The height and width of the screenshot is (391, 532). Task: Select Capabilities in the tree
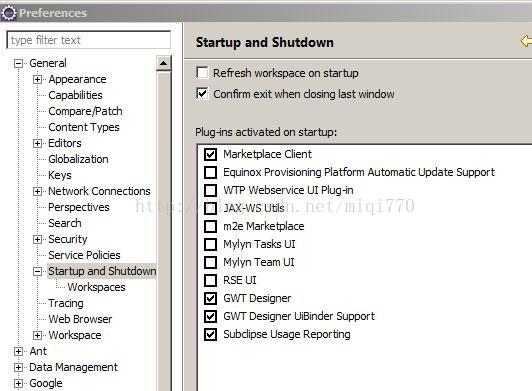coord(75,95)
